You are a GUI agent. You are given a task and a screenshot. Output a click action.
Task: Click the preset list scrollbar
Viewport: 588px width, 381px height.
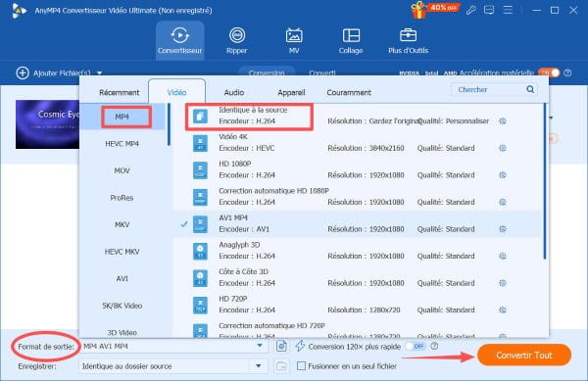pyautogui.click(x=545, y=181)
